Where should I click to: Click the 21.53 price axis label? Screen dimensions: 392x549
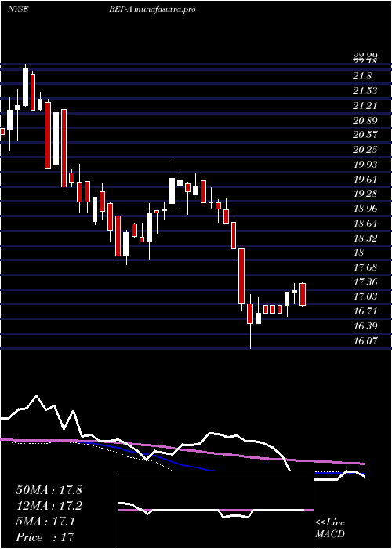[365, 91]
